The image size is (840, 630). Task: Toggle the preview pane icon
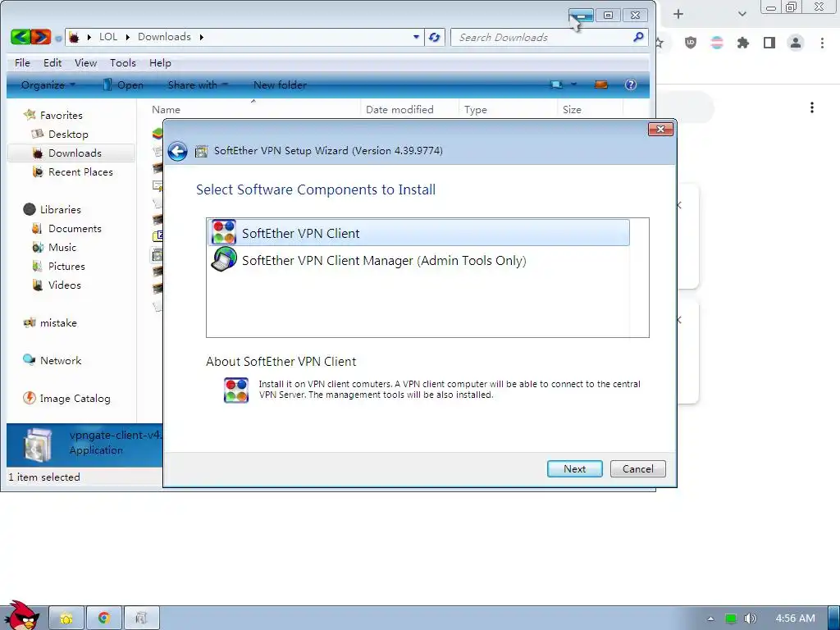tap(601, 84)
